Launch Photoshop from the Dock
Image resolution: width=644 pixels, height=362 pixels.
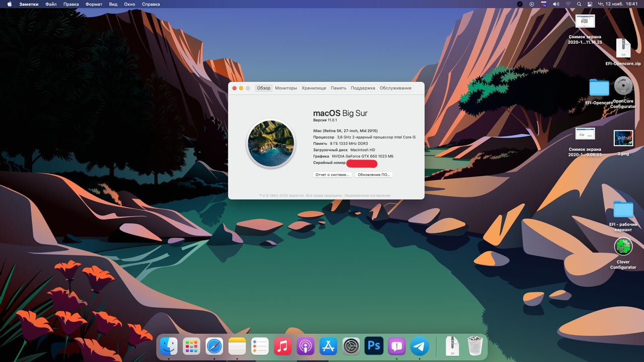[374, 346]
